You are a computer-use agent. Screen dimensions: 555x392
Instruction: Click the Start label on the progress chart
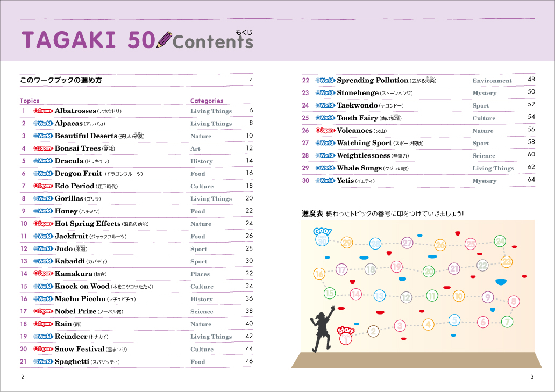(x=345, y=331)
